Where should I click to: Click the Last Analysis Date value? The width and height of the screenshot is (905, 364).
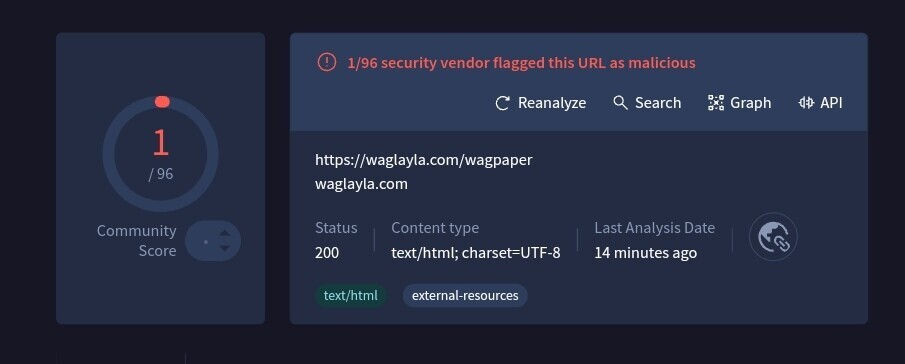[x=646, y=253]
